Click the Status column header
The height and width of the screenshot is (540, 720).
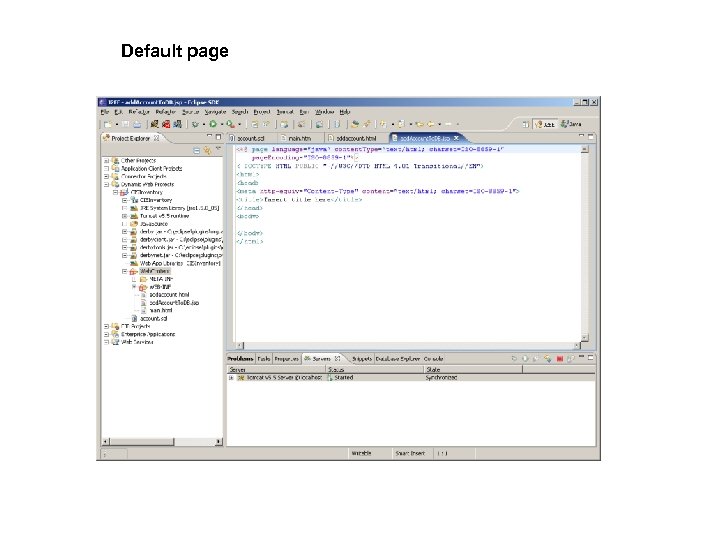(375, 369)
